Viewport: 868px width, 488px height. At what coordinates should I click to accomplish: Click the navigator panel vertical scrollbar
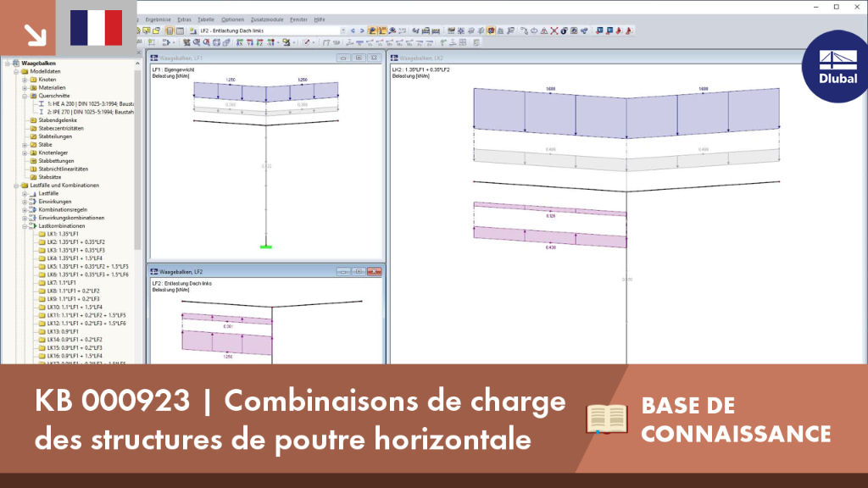[137, 160]
